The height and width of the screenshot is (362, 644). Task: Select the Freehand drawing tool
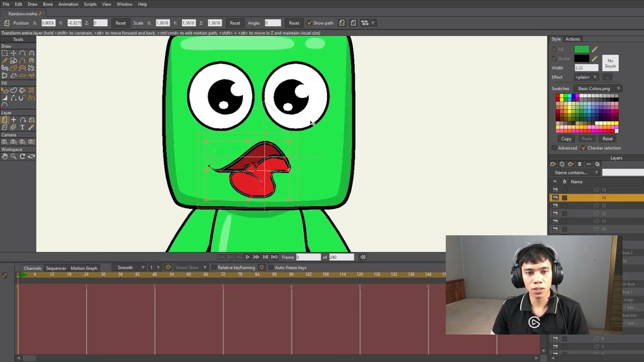pyautogui.click(x=5, y=60)
